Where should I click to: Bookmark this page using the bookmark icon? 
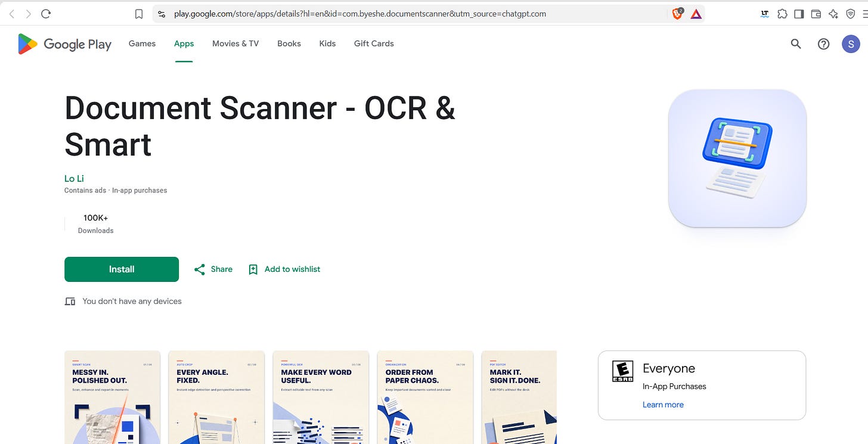click(139, 14)
